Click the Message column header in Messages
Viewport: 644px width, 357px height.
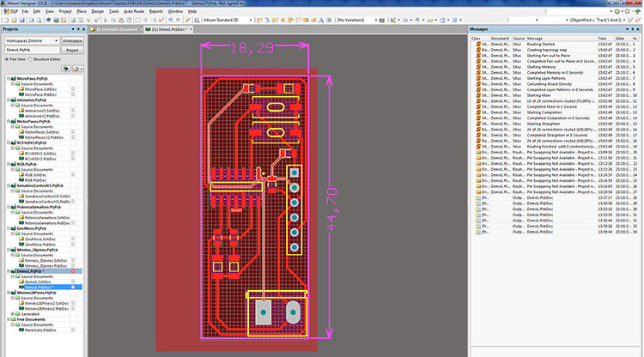pyautogui.click(x=535, y=39)
